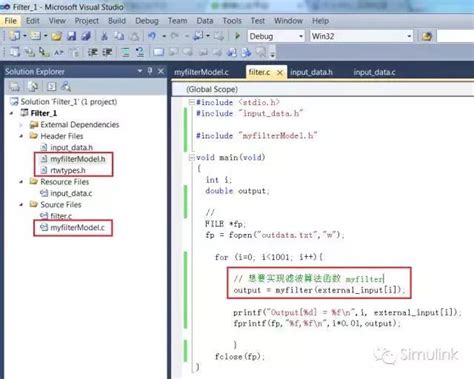The image size is (474, 379).
Task: Click the Decrease Indent icon
Action: point(92,52)
